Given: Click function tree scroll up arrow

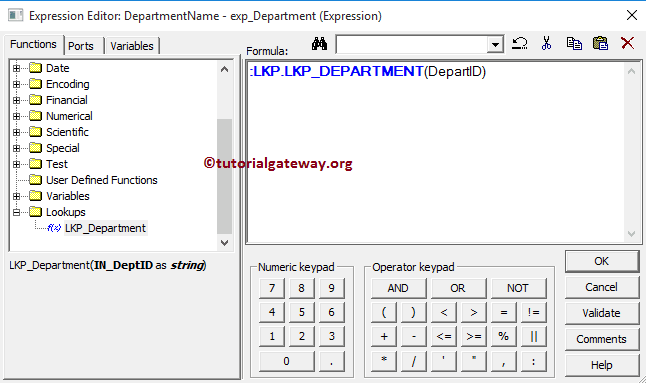Looking at the screenshot, I should tap(224, 69).
